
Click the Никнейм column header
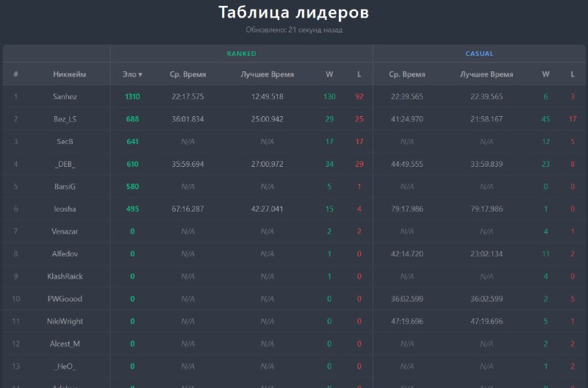(x=70, y=74)
